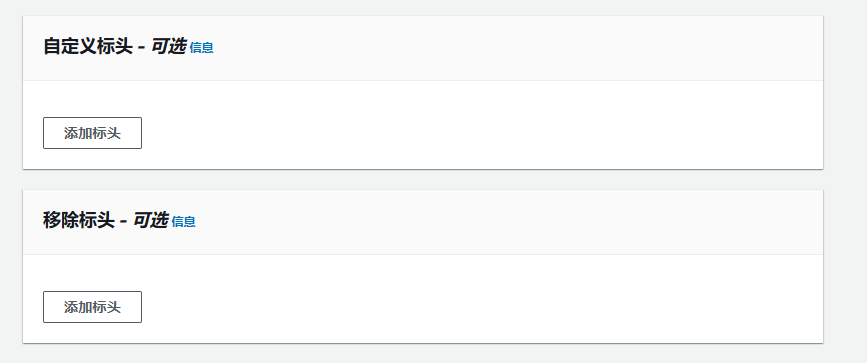Select the 自定义标头 heading text
This screenshot has height=363, width=867.
point(88,47)
